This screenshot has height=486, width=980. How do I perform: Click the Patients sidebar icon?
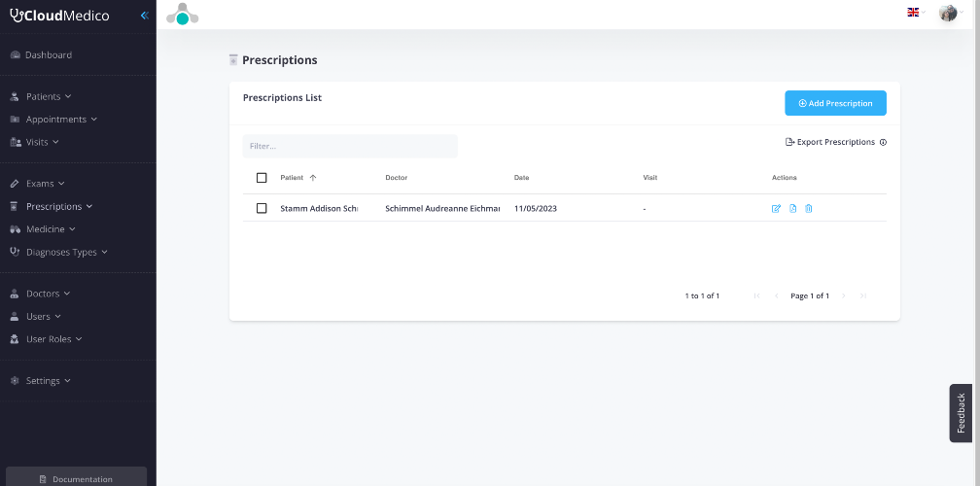pyautogui.click(x=16, y=97)
